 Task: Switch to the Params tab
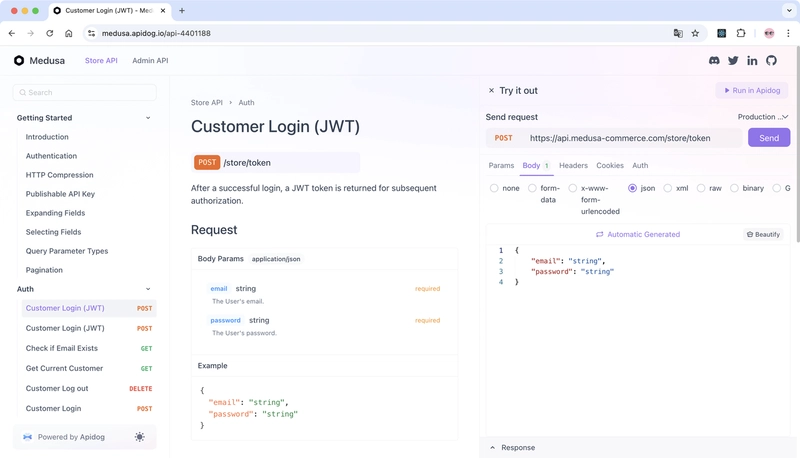501,165
